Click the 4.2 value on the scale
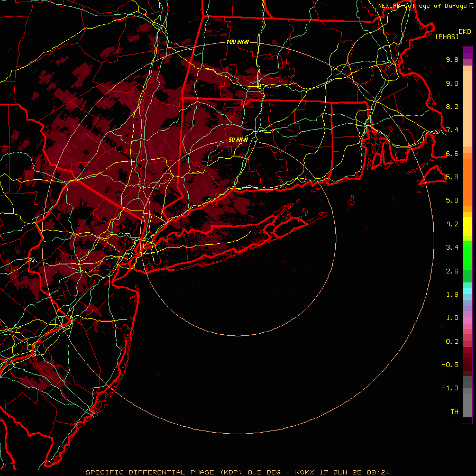This screenshot has height=476, width=476. pyautogui.click(x=452, y=224)
